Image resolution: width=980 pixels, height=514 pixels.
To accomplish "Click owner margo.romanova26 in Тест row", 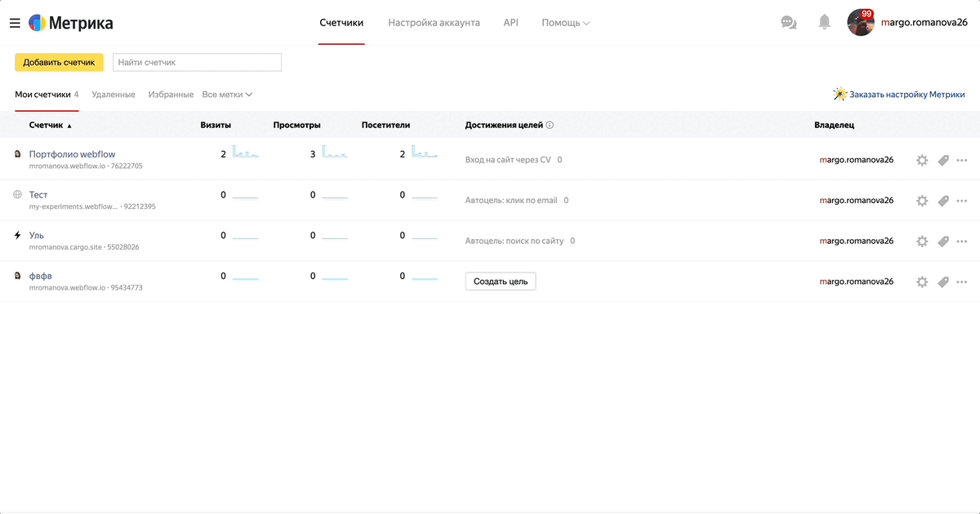I will (x=857, y=201).
